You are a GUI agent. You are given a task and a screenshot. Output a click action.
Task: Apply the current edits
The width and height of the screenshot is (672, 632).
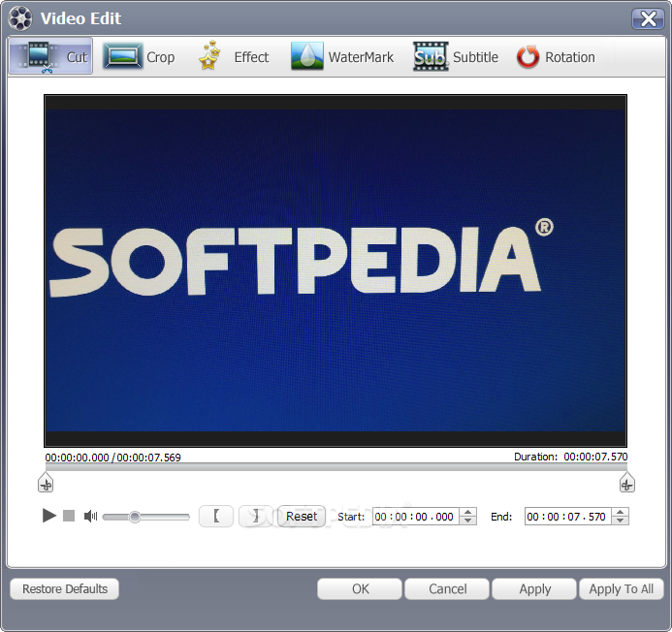[534, 588]
